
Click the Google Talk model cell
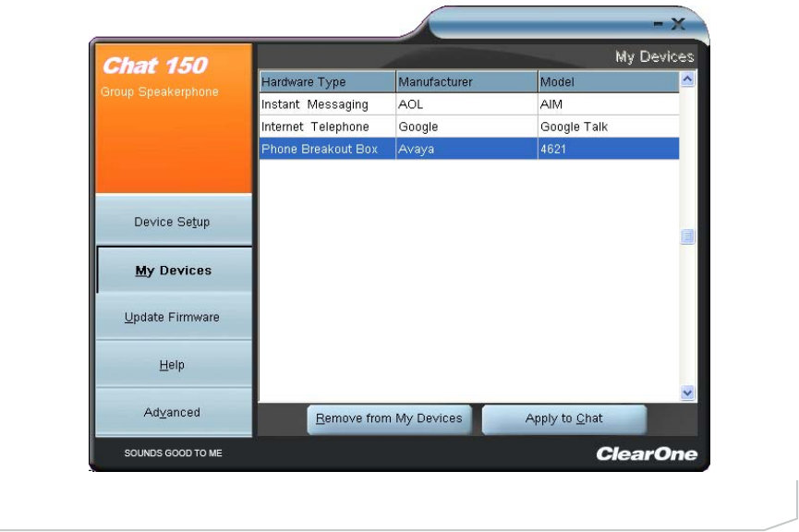click(609, 127)
